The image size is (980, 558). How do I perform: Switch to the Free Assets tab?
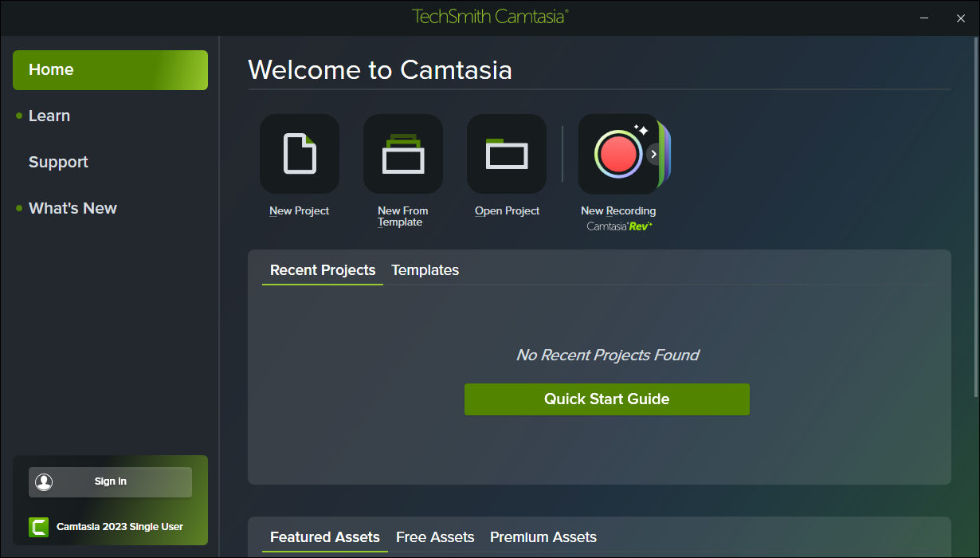point(435,537)
